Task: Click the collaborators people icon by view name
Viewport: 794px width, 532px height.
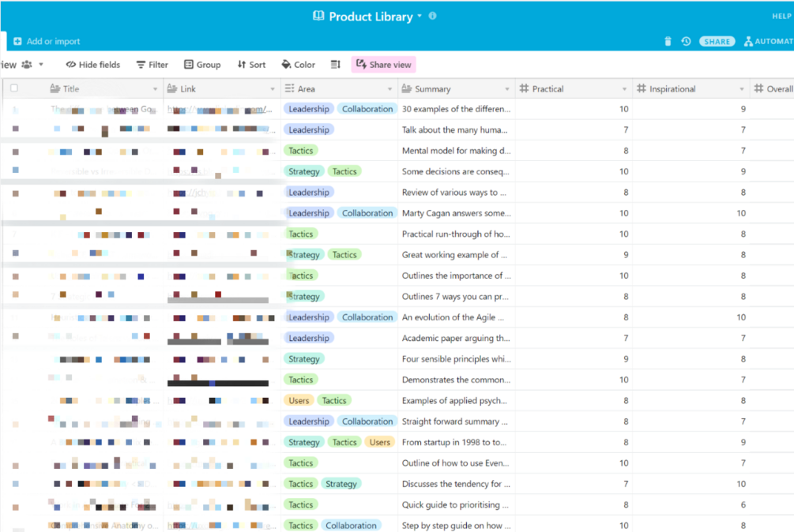Action: pos(27,65)
